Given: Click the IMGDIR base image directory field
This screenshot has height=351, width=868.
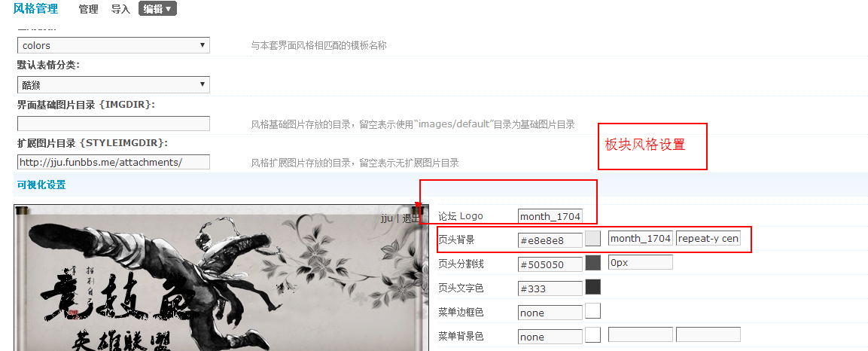Looking at the screenshot, I should pyautogui.click(x=114, y=124).
